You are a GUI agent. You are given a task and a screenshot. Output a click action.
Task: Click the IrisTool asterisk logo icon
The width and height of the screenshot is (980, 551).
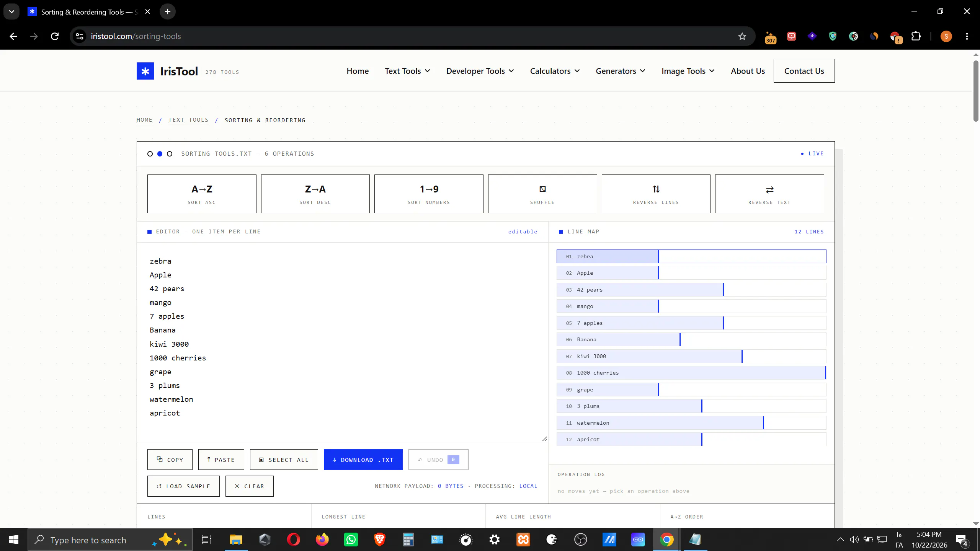click(145, 71)
